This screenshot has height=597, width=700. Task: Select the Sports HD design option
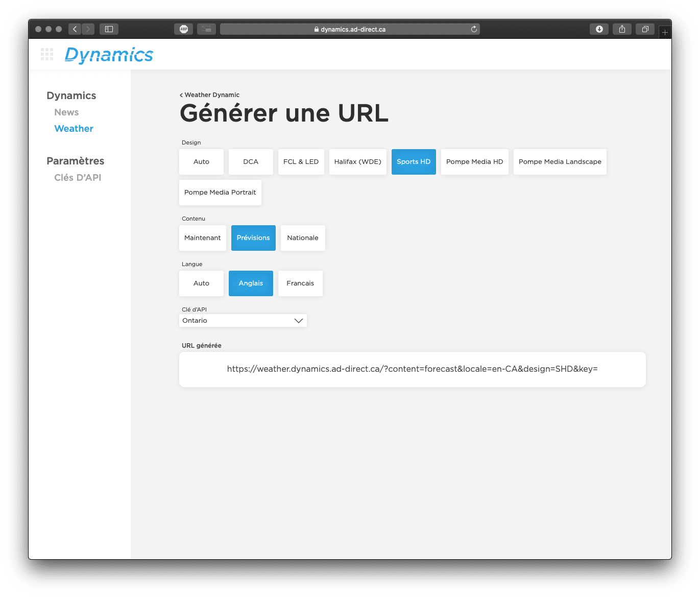pos(414,162)
